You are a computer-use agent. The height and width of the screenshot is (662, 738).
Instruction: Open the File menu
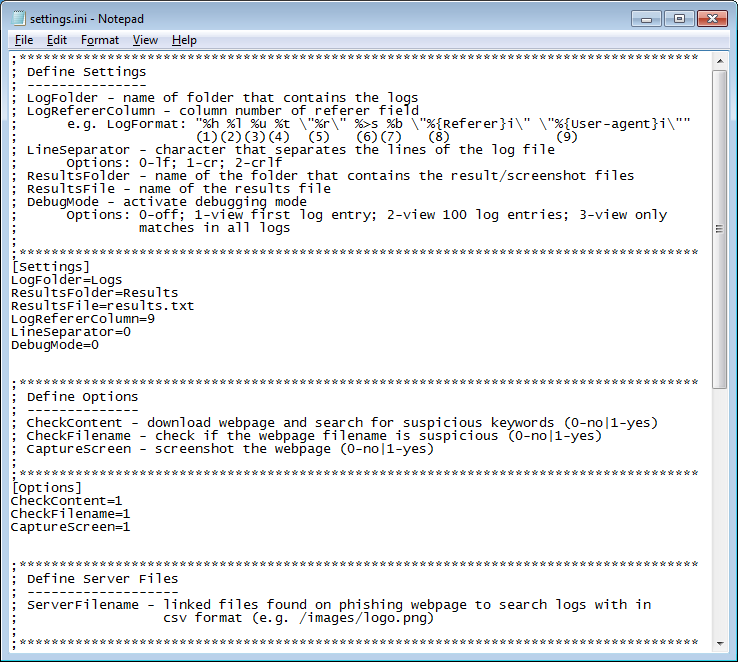pyautogui.click(x=24, y=40)
